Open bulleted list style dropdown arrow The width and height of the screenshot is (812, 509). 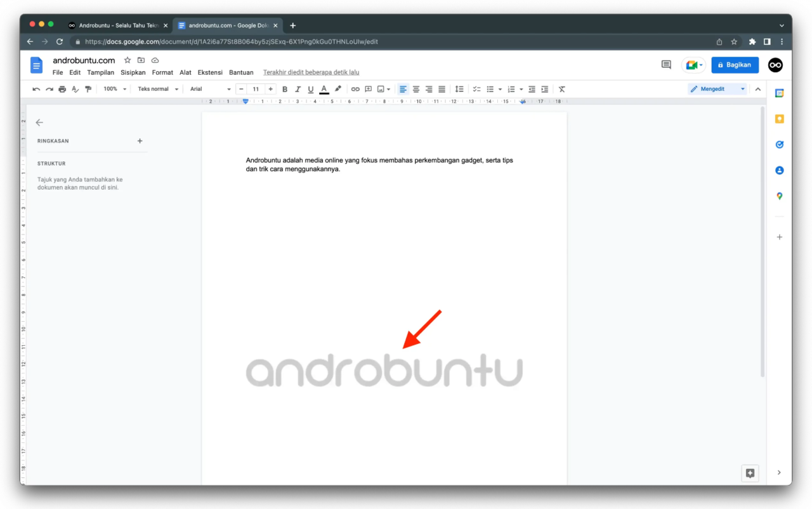pos(500,89)
